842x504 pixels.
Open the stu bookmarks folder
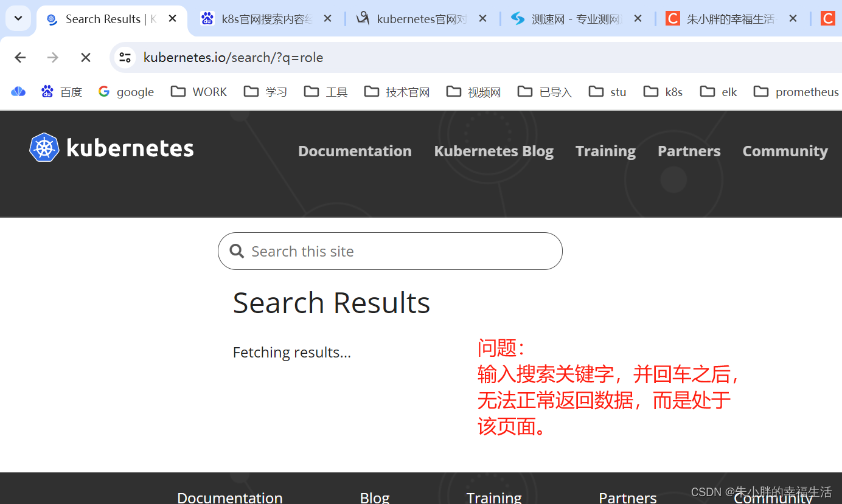click(x=607, y=92)
